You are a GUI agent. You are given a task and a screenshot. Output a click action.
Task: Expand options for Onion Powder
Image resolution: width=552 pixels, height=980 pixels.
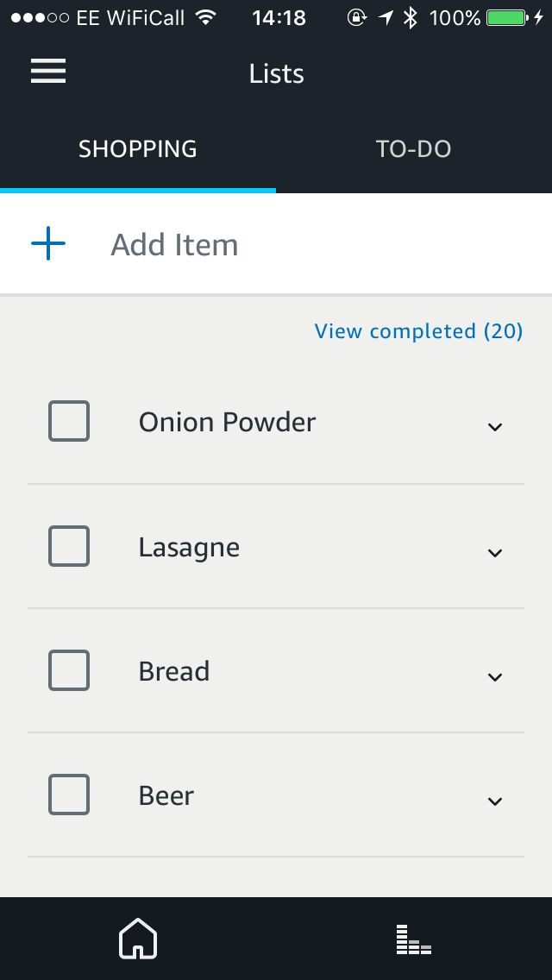(494, 425)
